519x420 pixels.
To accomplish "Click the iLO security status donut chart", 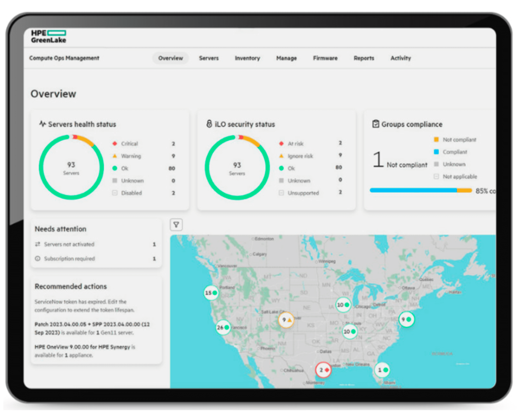I will (x=237, y=167).
